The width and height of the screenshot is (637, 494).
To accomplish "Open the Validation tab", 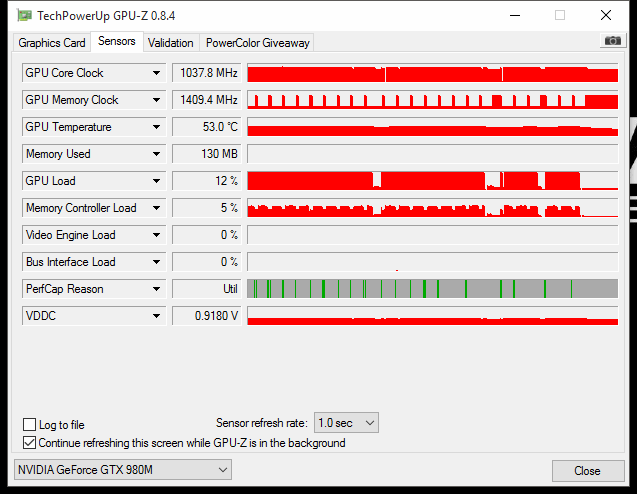I will 171,43.
